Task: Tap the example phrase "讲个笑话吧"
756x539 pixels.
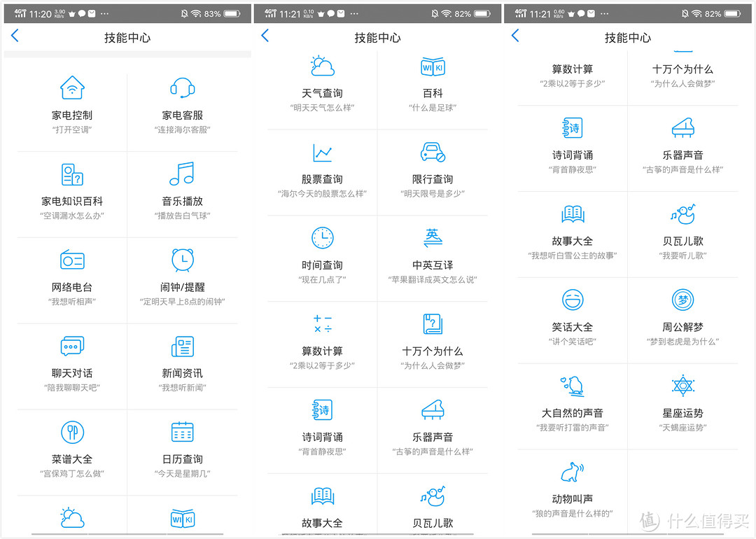Action: point(573,342)
